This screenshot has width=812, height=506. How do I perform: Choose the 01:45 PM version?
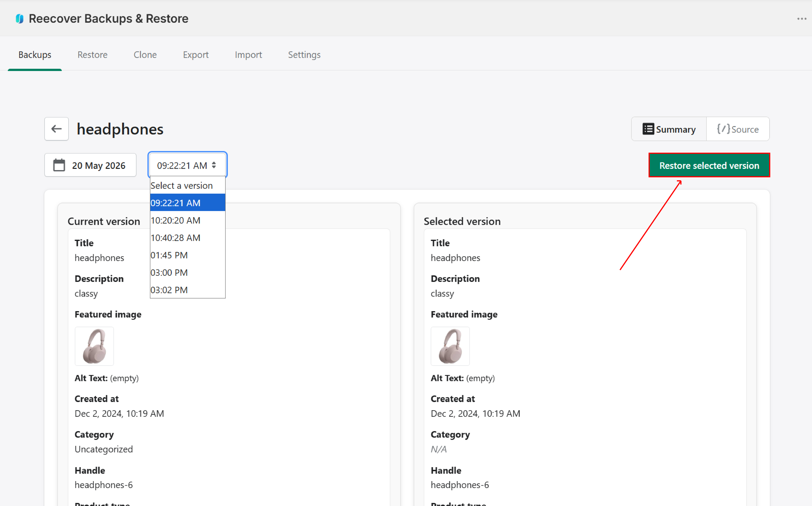pyautogui.click(x=187, y=255)
